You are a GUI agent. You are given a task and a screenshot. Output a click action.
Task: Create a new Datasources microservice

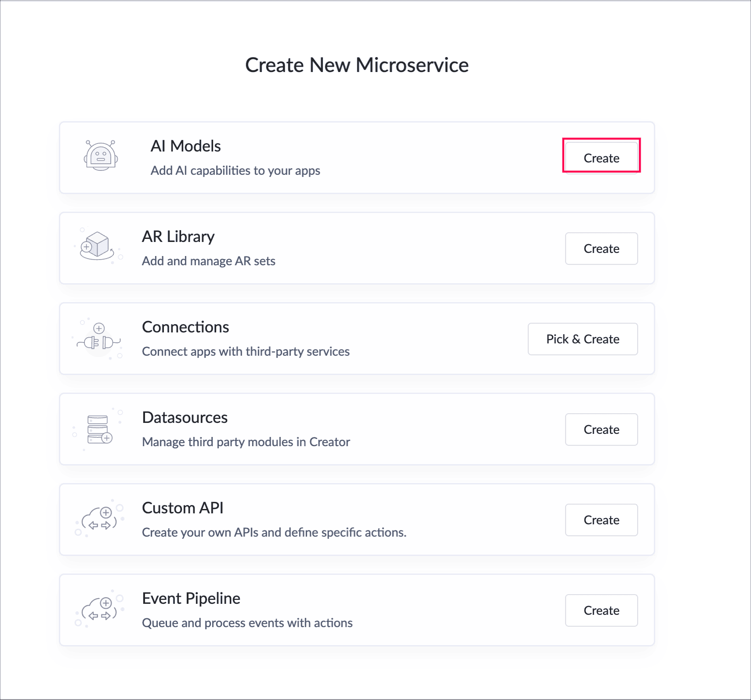601,429
